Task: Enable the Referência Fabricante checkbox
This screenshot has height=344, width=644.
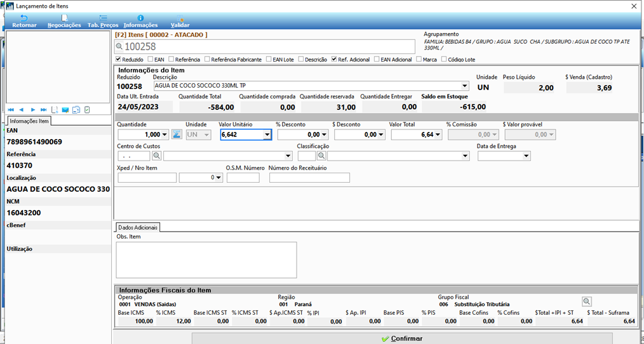Action: 208,59
